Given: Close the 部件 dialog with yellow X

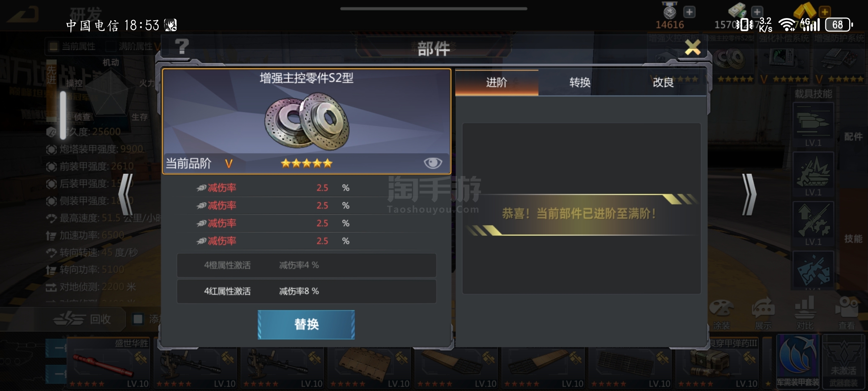Looking at the screenshot, I should (x=693, y=47).
